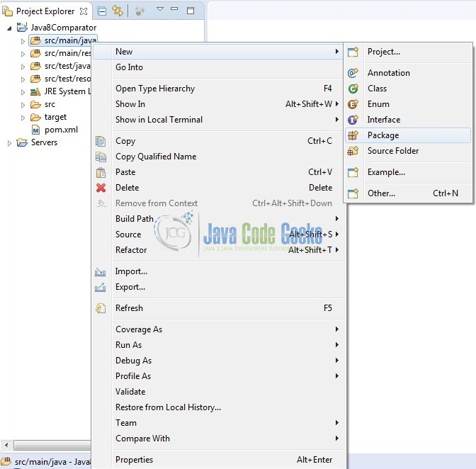Expand the JRE System Library node
Viewport: 476px width, 469px height.
coord(23,92)
